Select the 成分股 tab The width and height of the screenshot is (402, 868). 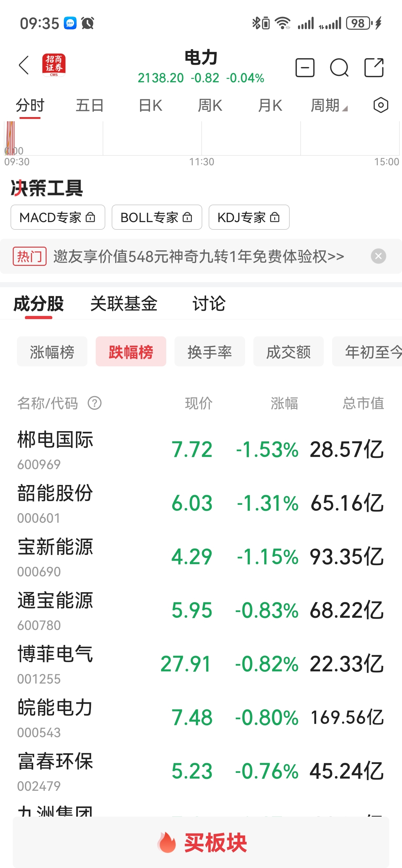coord(38,304)
